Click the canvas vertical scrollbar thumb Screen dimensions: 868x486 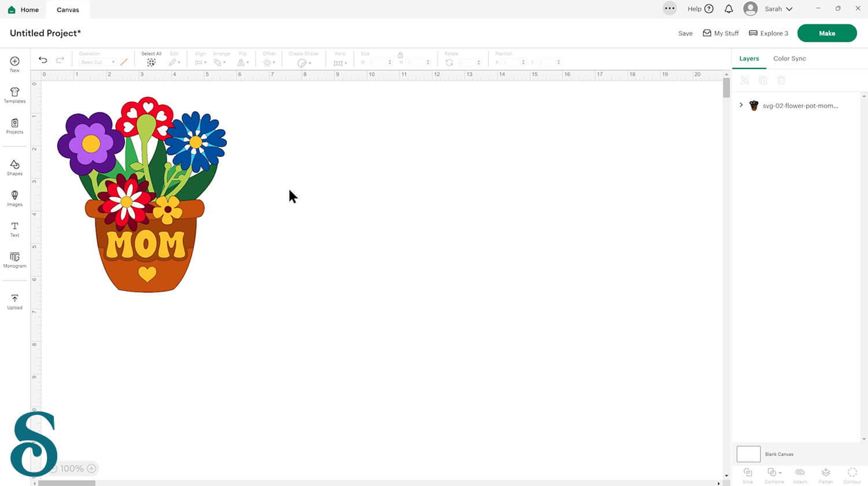(726, 88)
